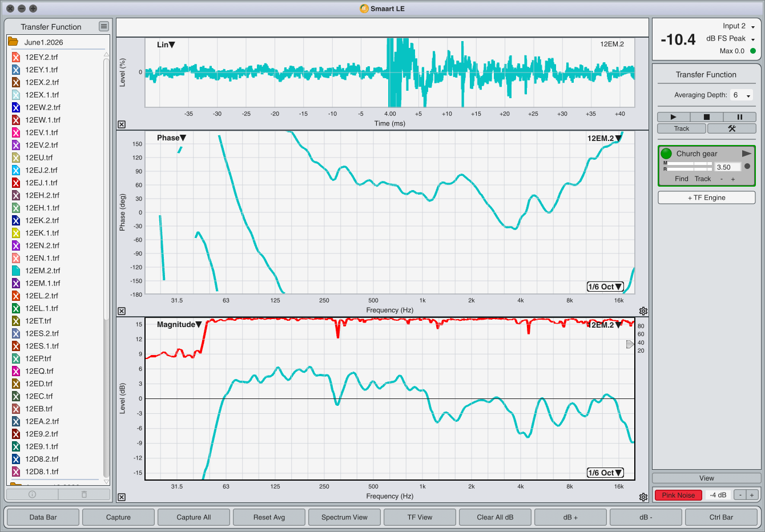
Task: Close the Lin impulse response pane
Action: coord(122,124)
